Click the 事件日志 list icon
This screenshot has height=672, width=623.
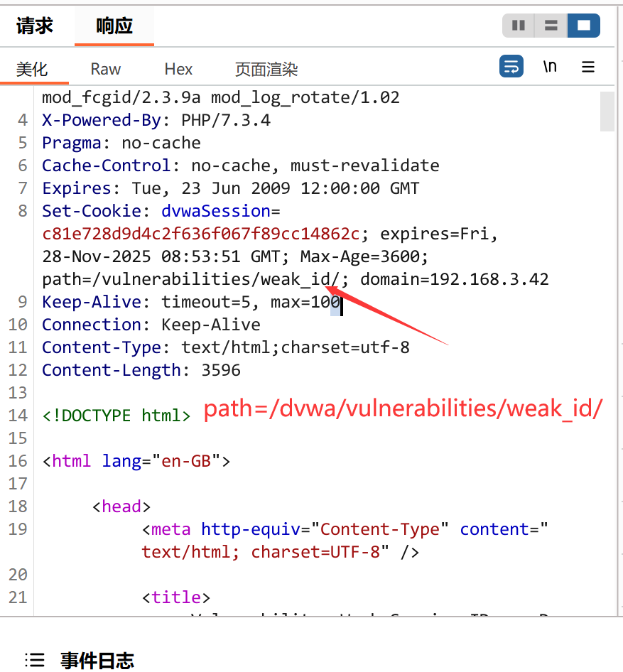click(35, 660)
